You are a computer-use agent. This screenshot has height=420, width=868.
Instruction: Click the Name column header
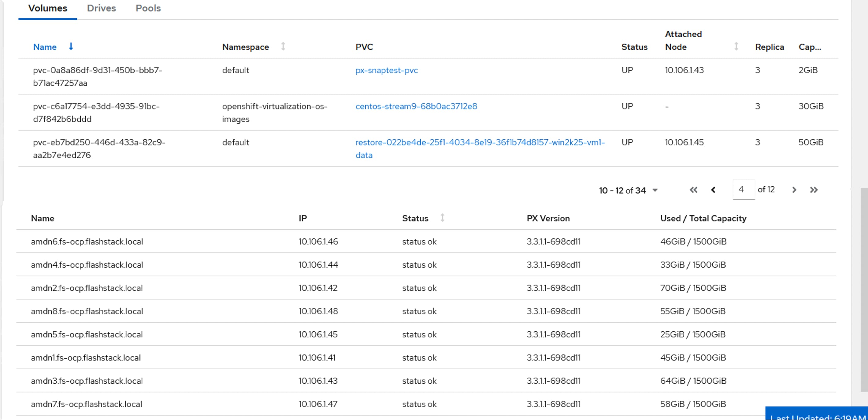(45, 47)
